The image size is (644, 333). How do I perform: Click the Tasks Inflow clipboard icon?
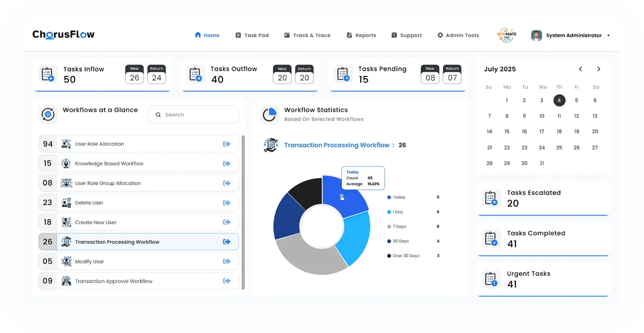[48, 74]
